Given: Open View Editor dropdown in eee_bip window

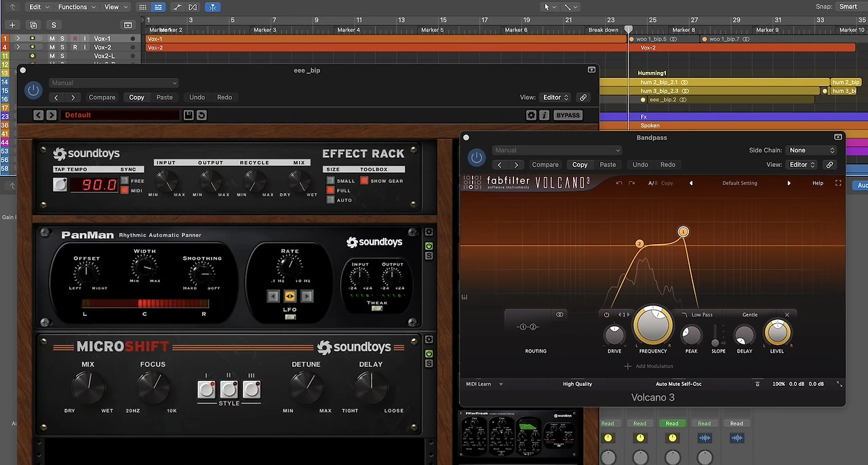Looking at the screenshot, I should 555,98.
